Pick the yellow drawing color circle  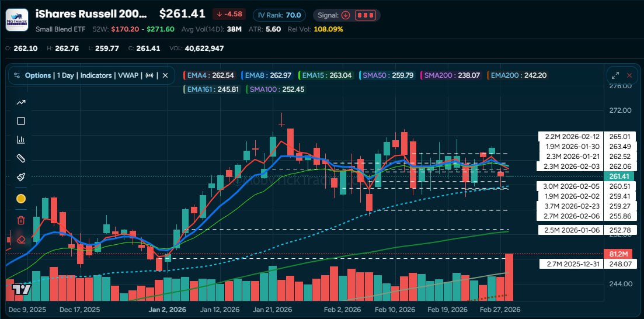point(21,199)
